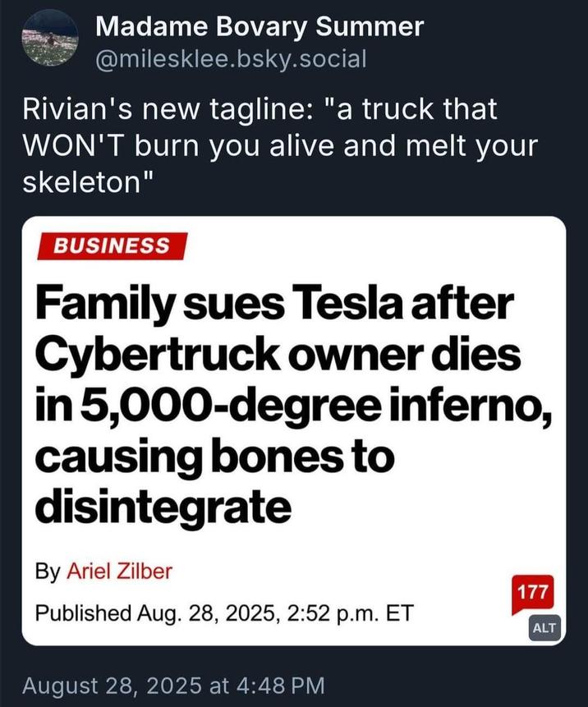Click the @milesklee.bsky.social handle
This screenshot has width=588, height=707.
click(236, 59)
